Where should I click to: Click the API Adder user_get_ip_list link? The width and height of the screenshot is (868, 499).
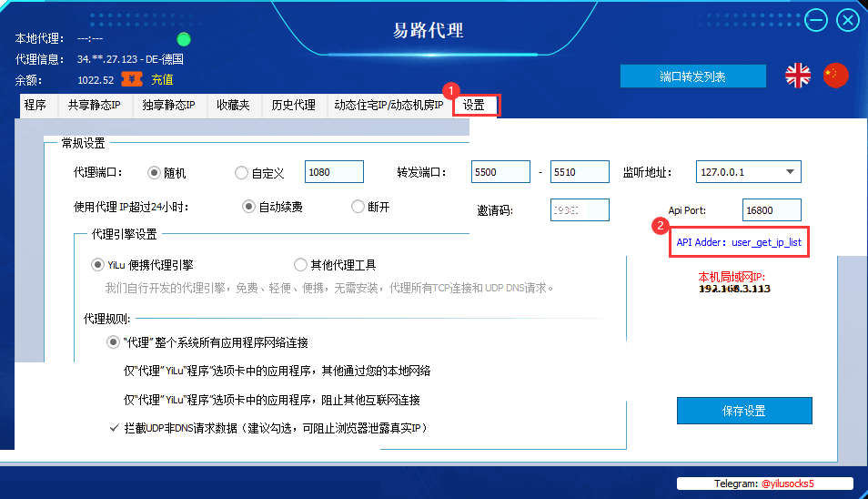pos(739,242)
